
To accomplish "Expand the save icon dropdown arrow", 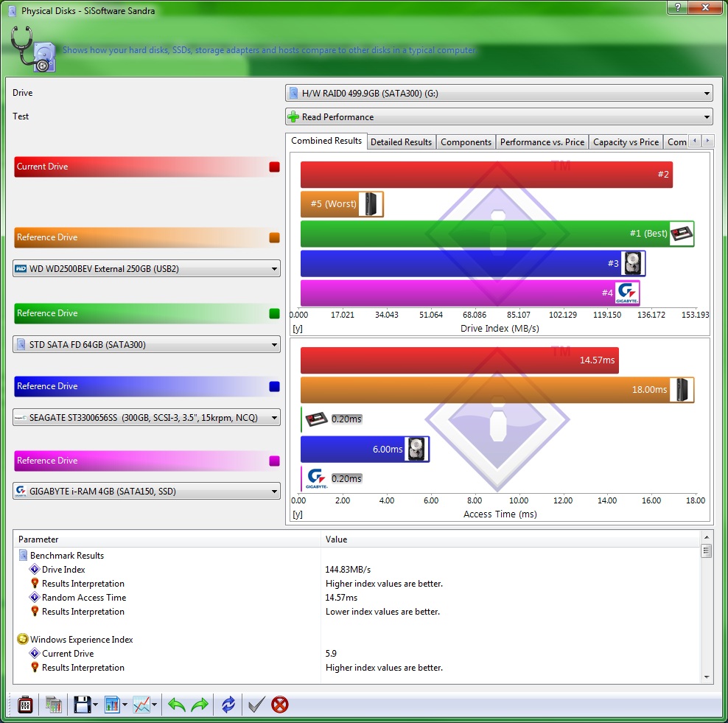I will (95, 705).
